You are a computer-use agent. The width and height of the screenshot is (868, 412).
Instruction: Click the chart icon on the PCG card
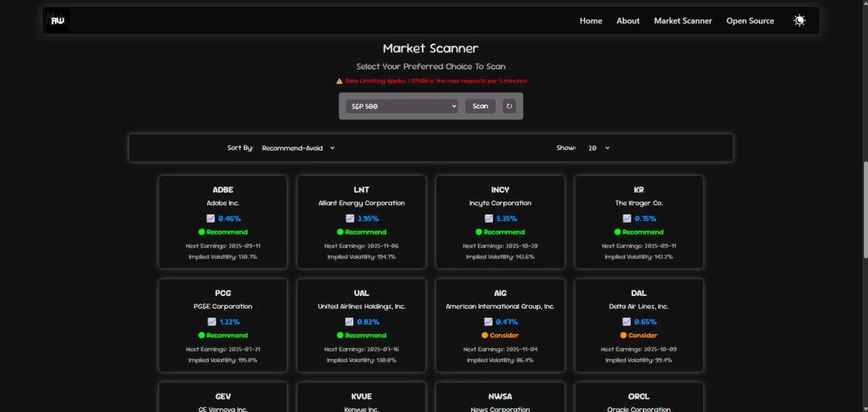tap(212, 322)
